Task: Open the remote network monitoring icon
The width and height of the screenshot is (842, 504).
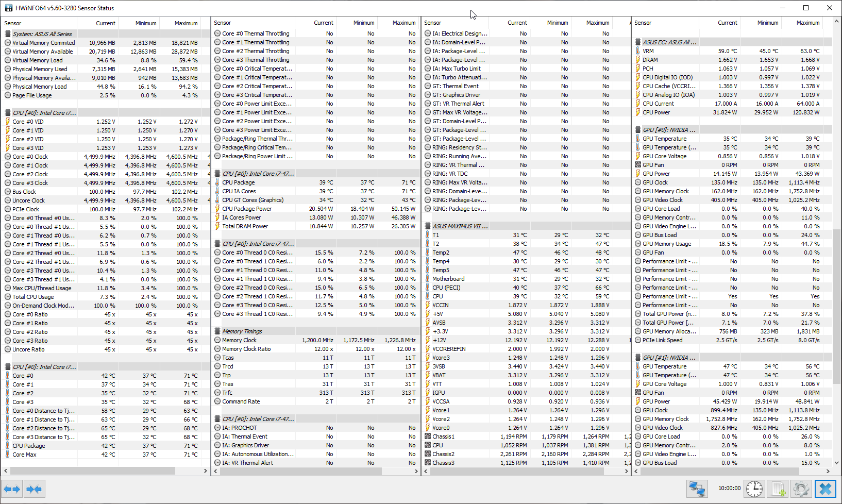Action: point(697,489)
